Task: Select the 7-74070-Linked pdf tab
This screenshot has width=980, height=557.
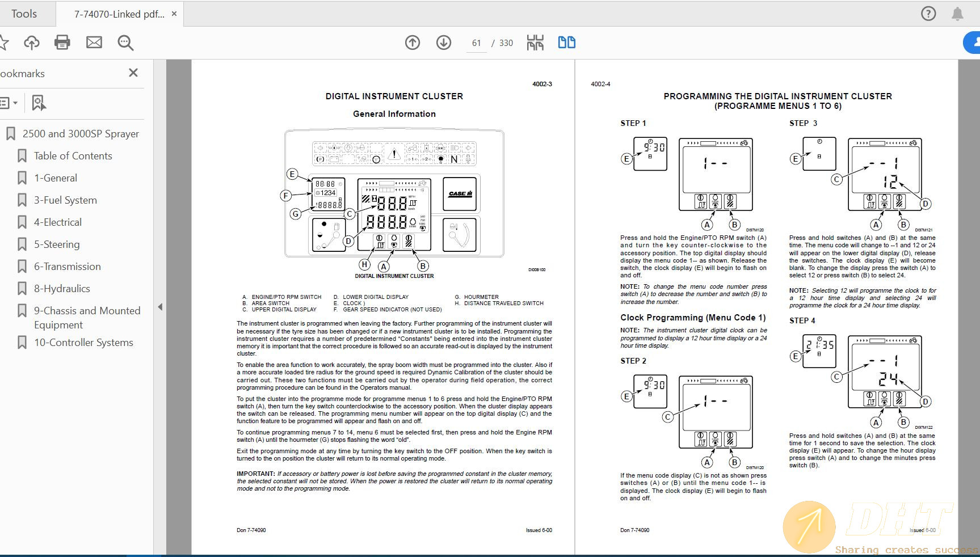Action: 119,14
